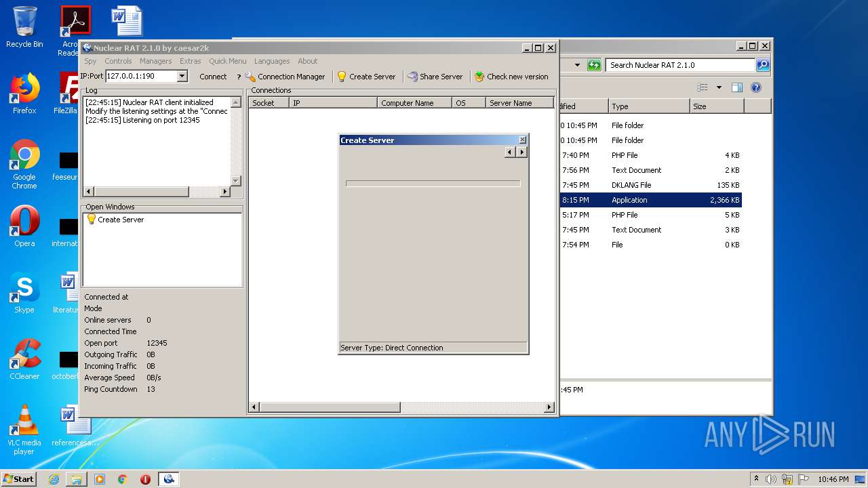Click the Nuclear RAT taskbar button
The width and height of the screenshot is (868, 488).
[169, 479]
